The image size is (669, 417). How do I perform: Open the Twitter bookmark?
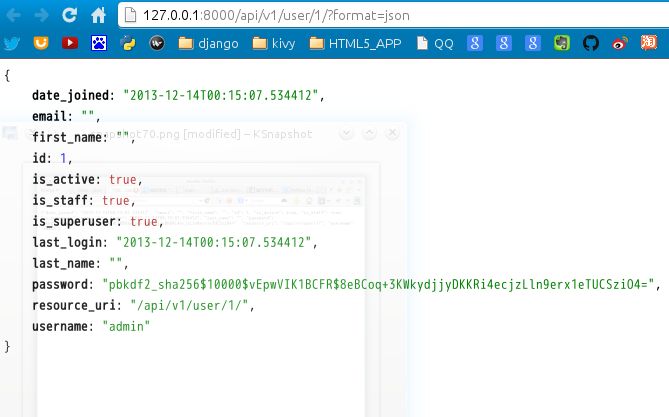12,43
